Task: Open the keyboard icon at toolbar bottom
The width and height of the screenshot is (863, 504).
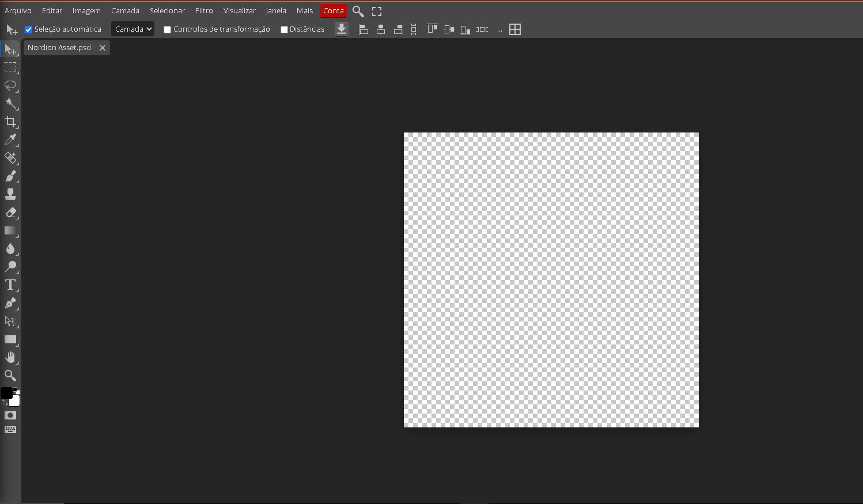Action: 10,430
